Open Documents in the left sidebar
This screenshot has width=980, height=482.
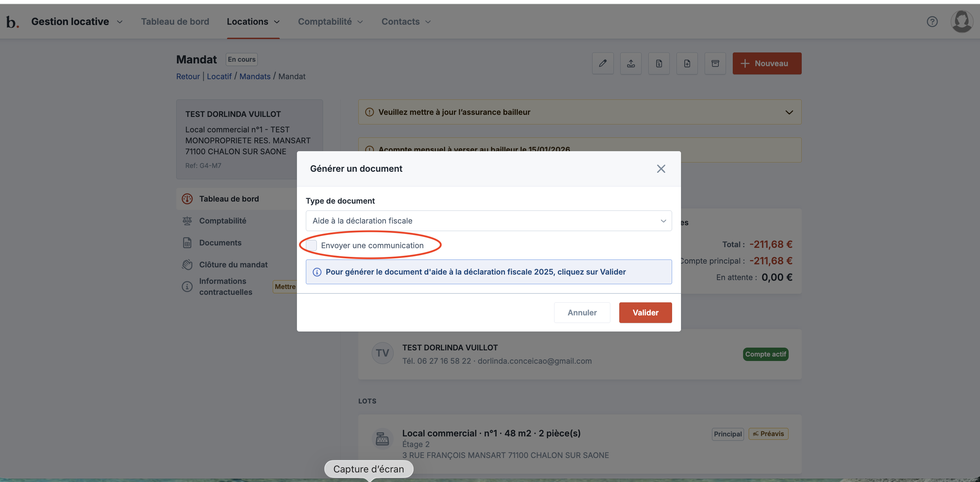click(x=220, y=243)
